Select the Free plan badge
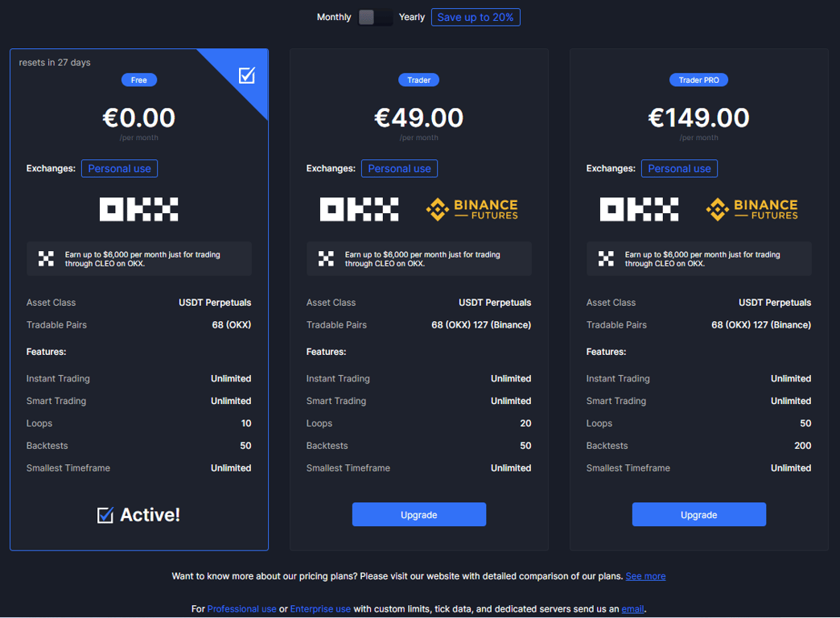Image resolution: width=840 pixels, height=618 pixels. click(x=138, y=80)
